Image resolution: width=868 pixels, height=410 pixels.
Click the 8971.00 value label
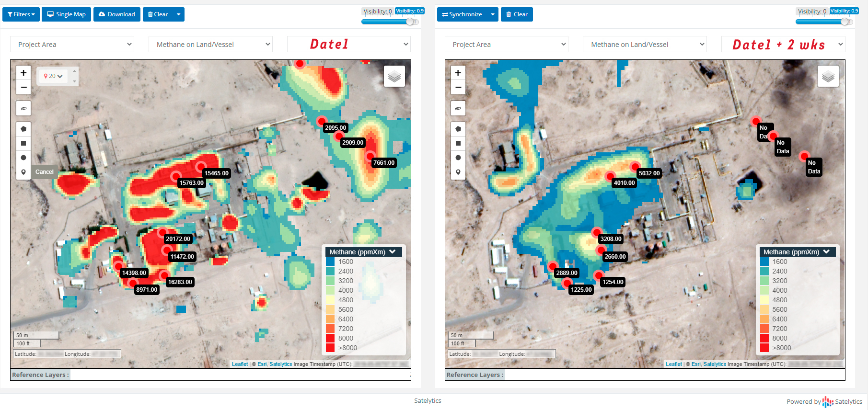(x=147, y=289)
